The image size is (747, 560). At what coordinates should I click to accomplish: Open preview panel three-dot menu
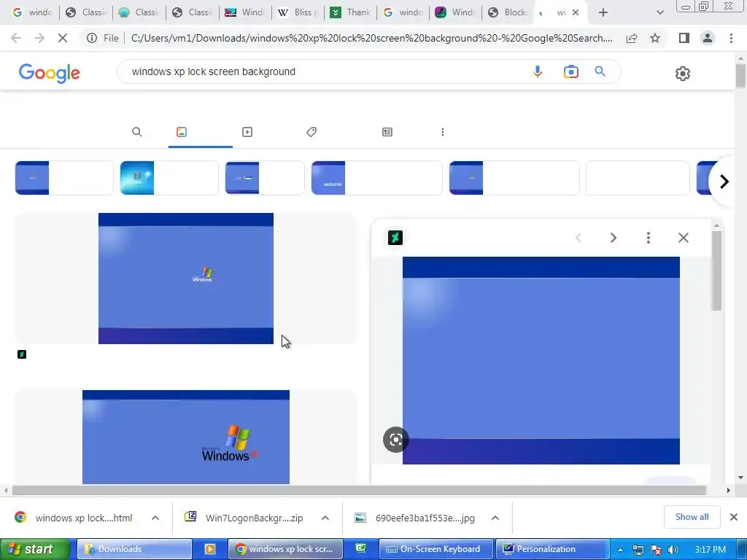[x=649, y=238]
